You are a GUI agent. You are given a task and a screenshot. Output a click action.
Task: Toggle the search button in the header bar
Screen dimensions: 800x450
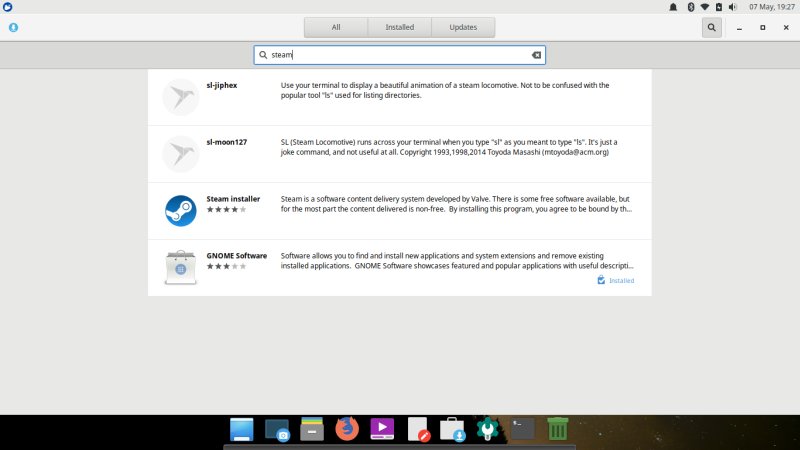point(711,28)
